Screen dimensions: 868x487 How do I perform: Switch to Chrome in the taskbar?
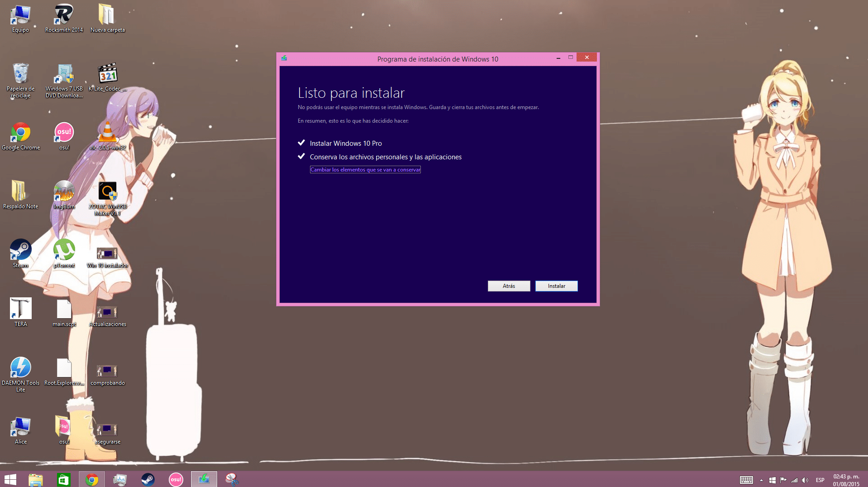point(92,479)
